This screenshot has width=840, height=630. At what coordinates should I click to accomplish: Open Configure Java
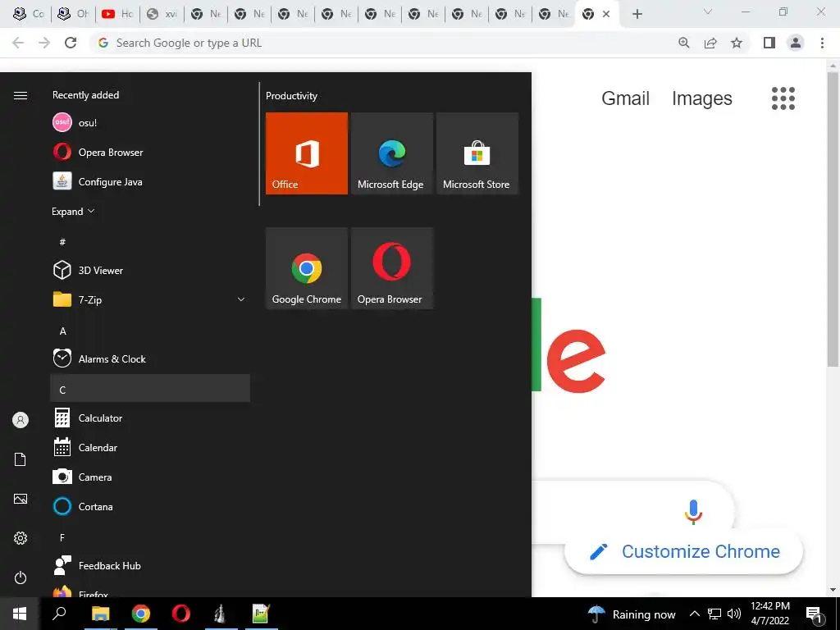[x=150, y=181]
